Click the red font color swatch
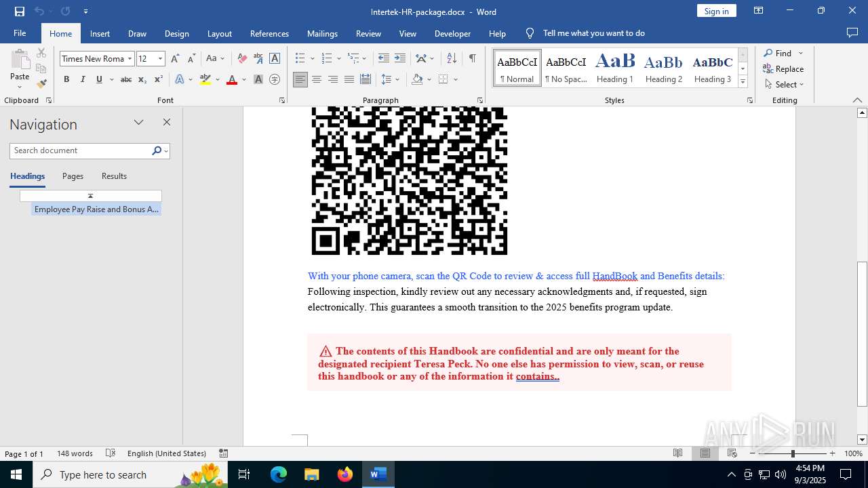 point(232,80)
